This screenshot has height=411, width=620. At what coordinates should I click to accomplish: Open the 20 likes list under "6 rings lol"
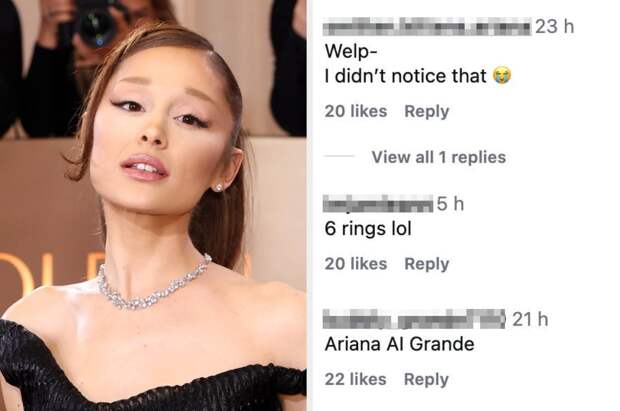356,264
